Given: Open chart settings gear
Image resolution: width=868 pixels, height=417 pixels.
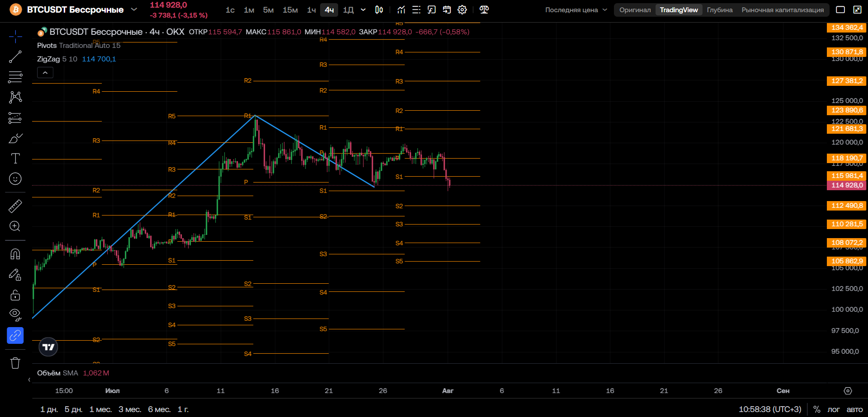Looking at the screenshot, I should (462, 10).
